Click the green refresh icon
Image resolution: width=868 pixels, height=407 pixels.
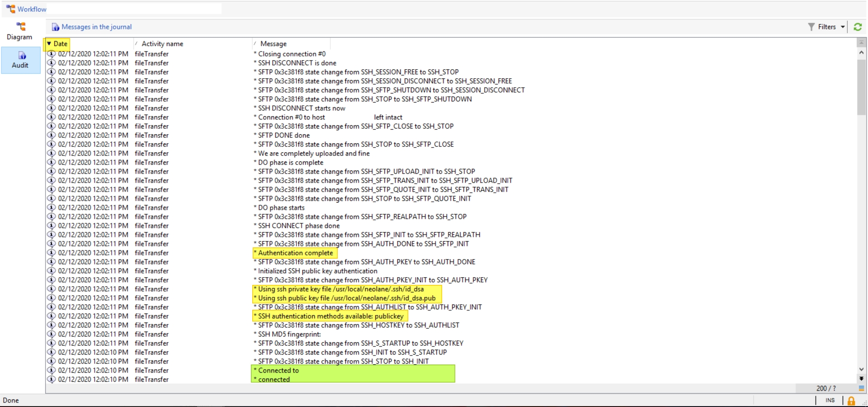pyautogui.click(x=858, y=27)
